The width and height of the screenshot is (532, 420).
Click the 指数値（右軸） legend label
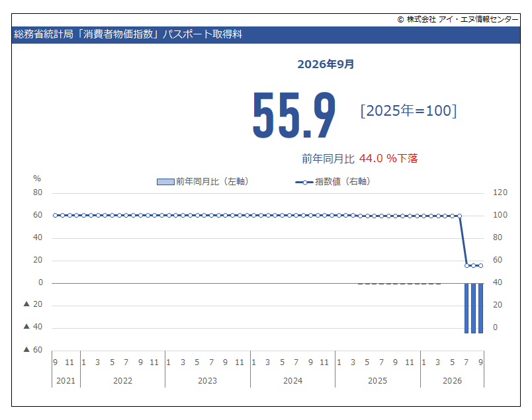[342, 181]
